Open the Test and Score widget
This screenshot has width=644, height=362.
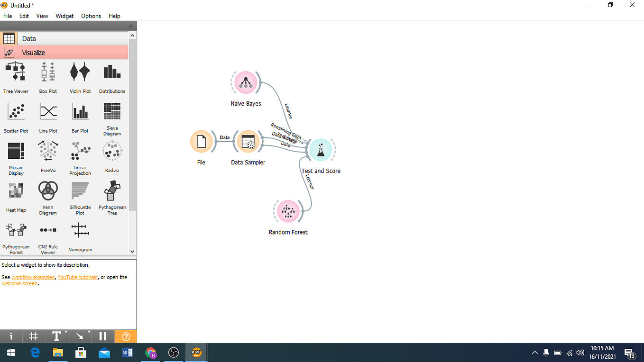[321, 150]
